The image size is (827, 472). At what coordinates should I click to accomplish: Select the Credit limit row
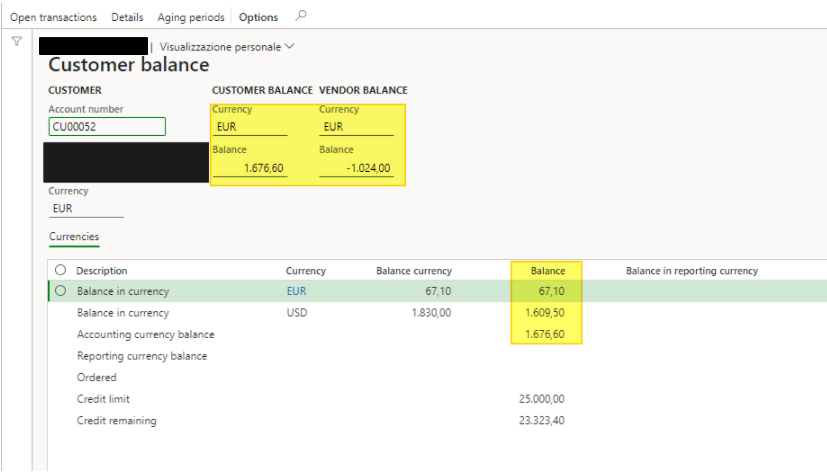point(104,399)
